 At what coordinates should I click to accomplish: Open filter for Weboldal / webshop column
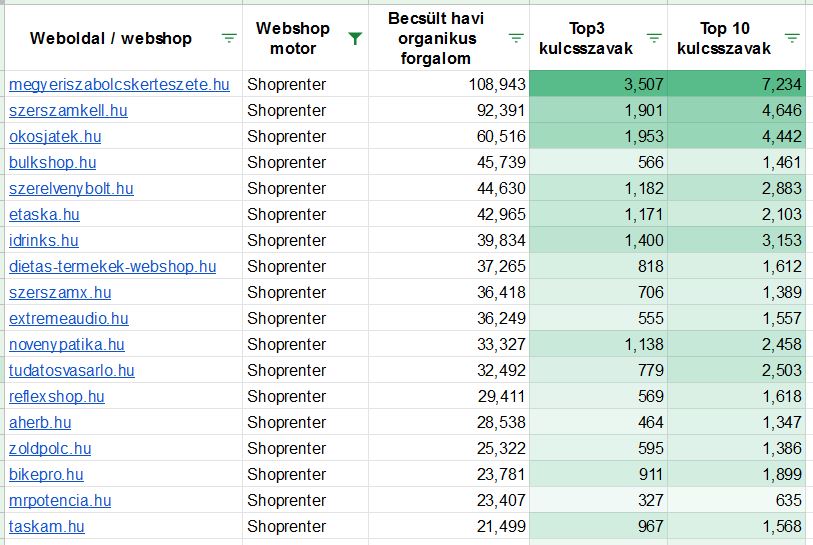coord(229,38)
